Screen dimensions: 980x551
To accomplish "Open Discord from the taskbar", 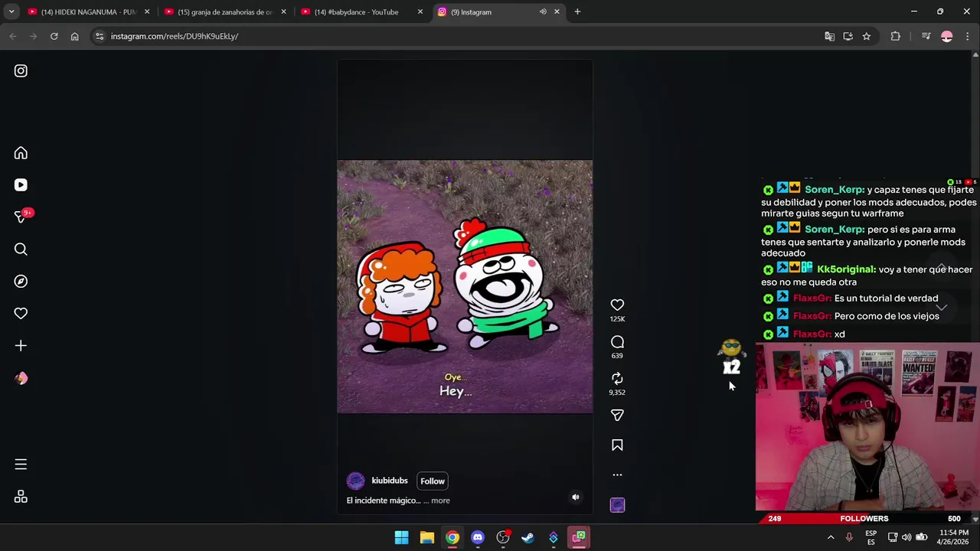I will click(x=478, y=537).
